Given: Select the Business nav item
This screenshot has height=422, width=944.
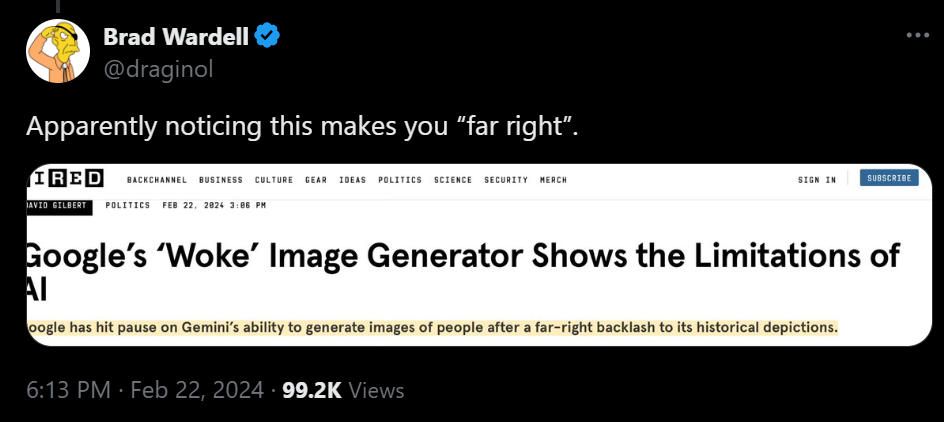Looking at the screenshot, I should [x=221, y=180].
